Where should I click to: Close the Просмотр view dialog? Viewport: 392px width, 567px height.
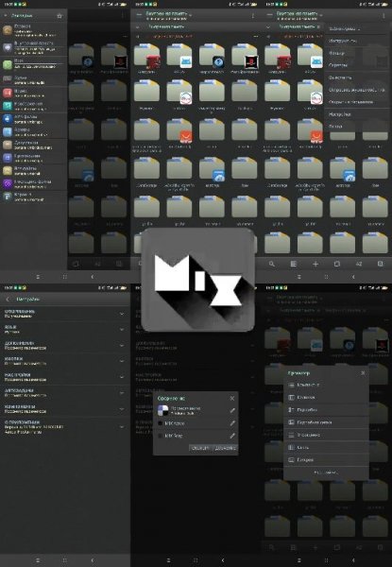(x=363, y=373)
